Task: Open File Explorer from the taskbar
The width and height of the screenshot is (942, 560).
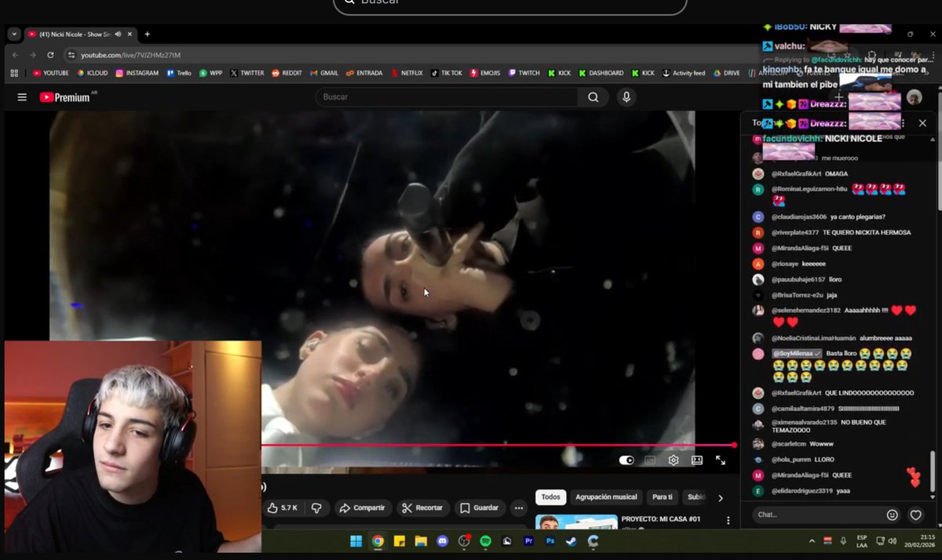Action: [x=421, y=541]
